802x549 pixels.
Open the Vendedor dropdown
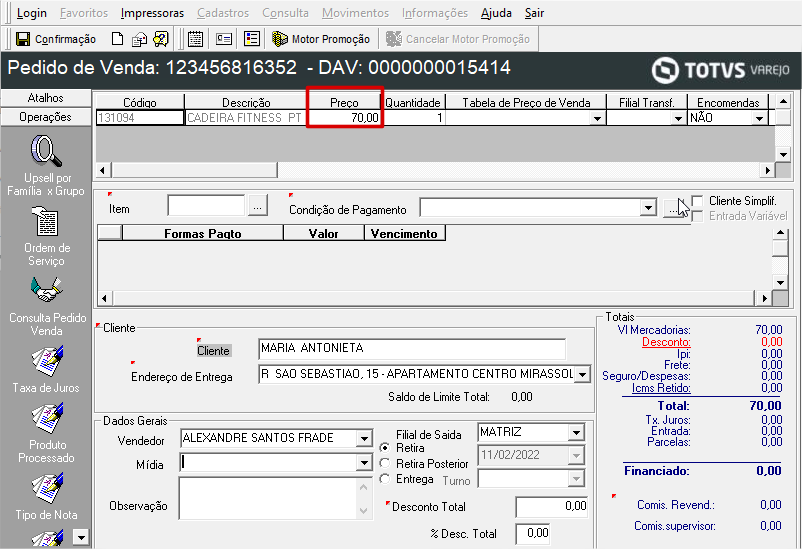(x=364, y=438)
